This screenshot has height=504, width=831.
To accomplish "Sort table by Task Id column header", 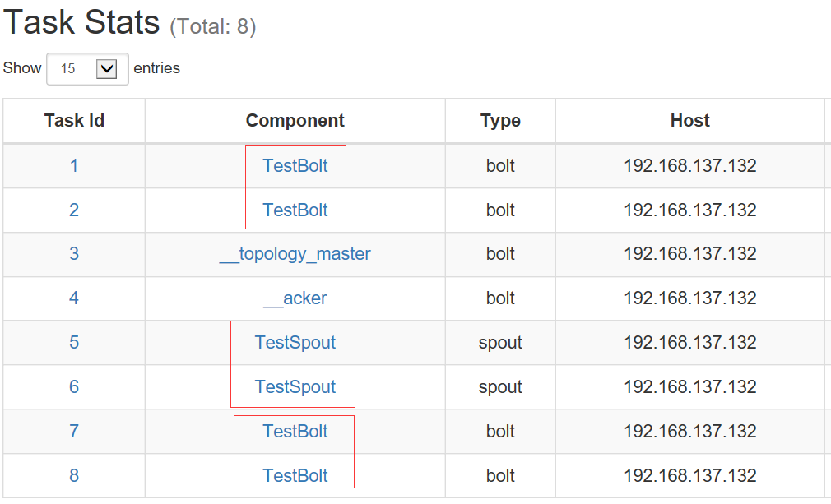I will (x=74, y=121).
